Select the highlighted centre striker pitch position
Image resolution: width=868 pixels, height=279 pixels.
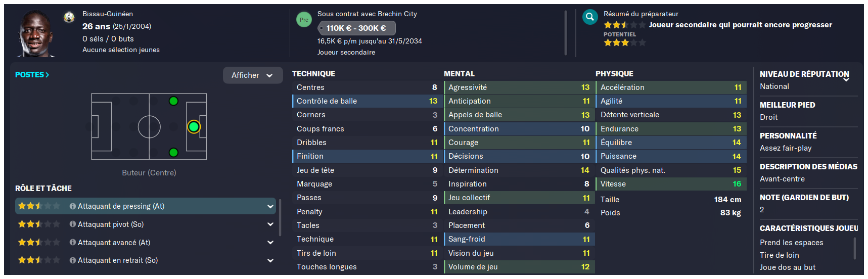[194, 126]
